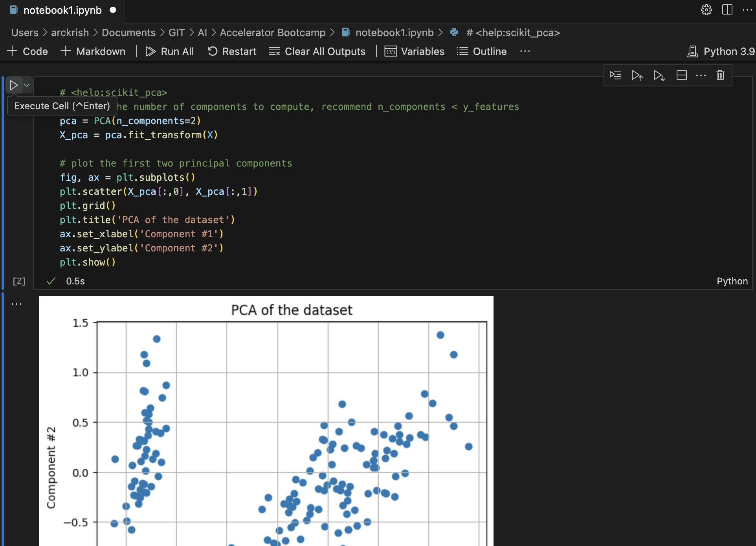Image resolution: width=756 pixels, height=546 pixels.
Task: Split the editor with the layout icon
Action: coord(727,10)
